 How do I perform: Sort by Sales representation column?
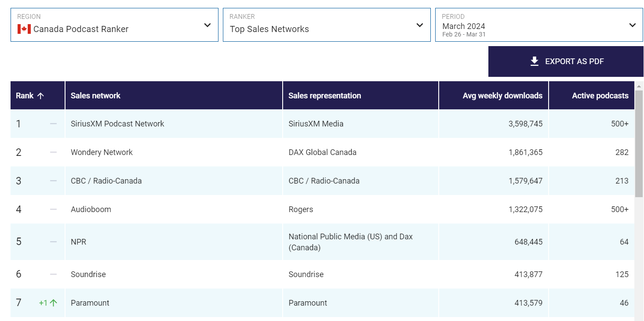(360, 95)
